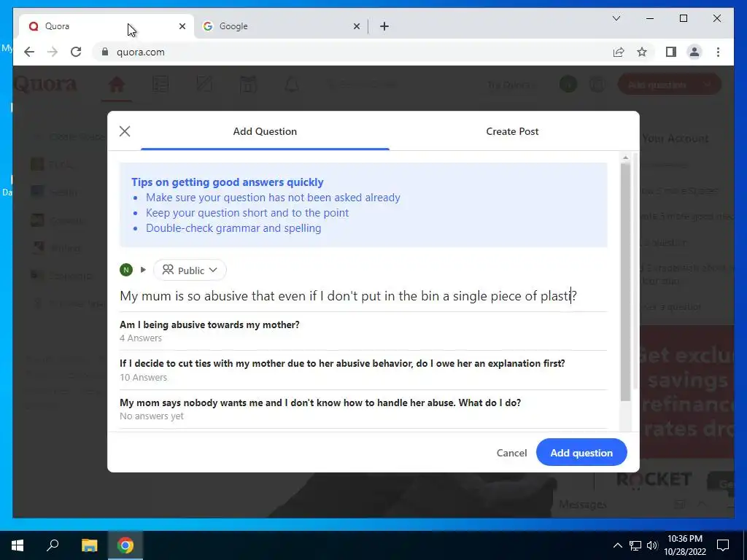
Task: Show hidden system tray icons
Action: pos(617,545)
